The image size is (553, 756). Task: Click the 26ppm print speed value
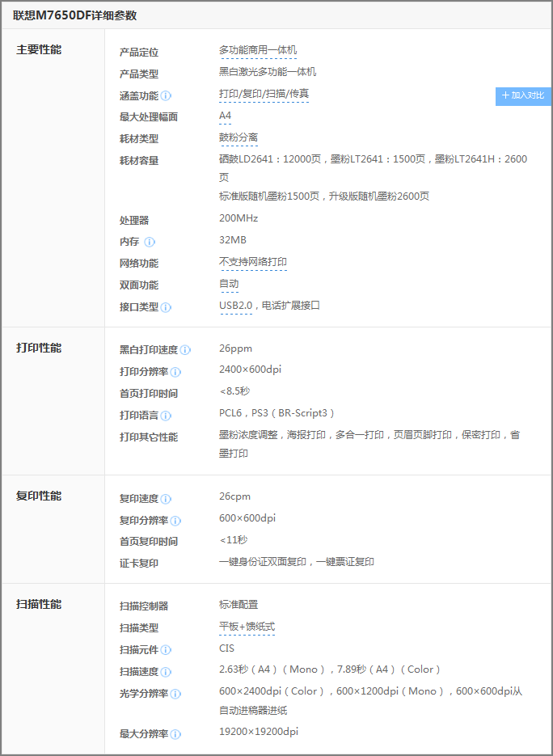236,348
